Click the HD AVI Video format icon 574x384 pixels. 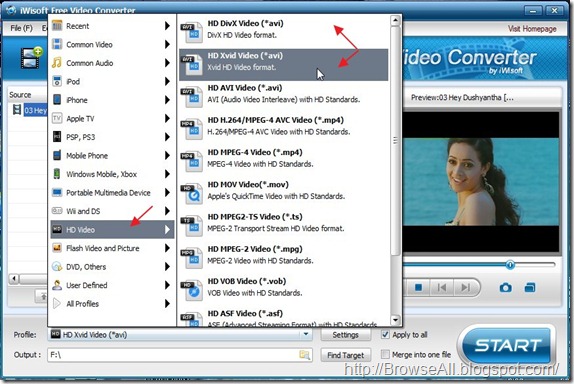pyautogui.click(x=191, y=97)
